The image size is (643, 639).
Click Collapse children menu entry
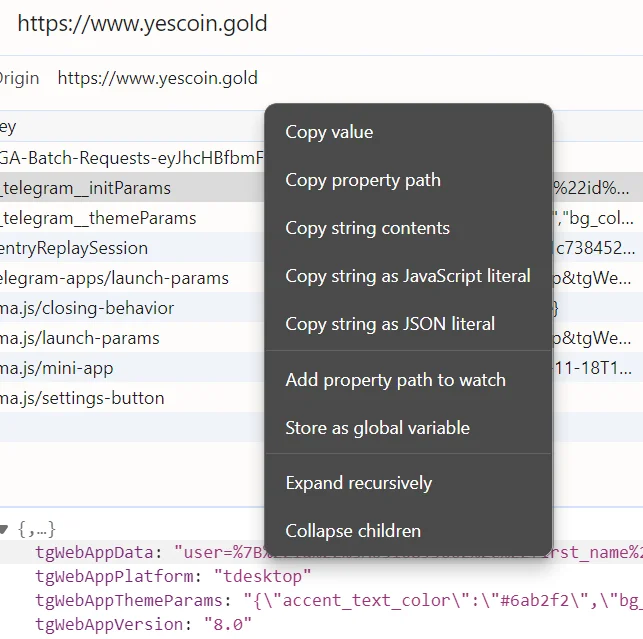[408, 531]
